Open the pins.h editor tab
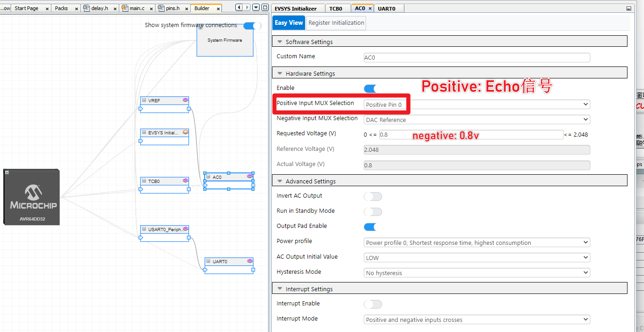Image resolution: width=644 pixels, height=332 pixels. (172, 8)
